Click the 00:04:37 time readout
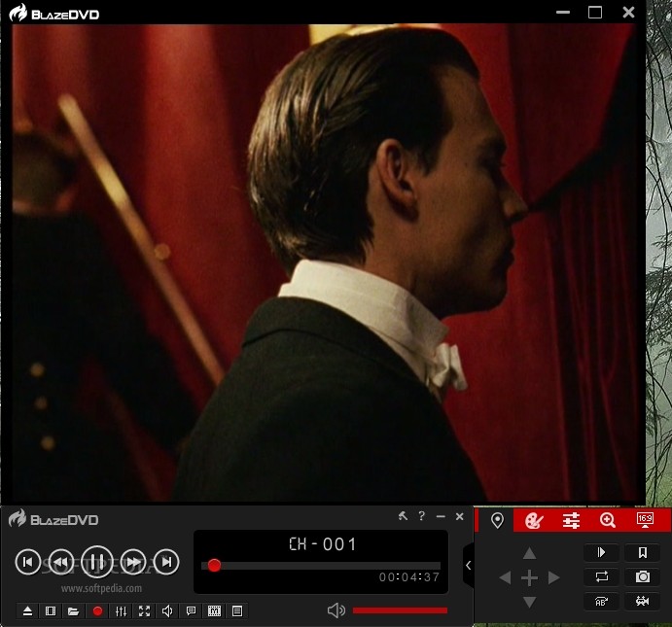Screen dimensions: 672x627 coord(409,577)
